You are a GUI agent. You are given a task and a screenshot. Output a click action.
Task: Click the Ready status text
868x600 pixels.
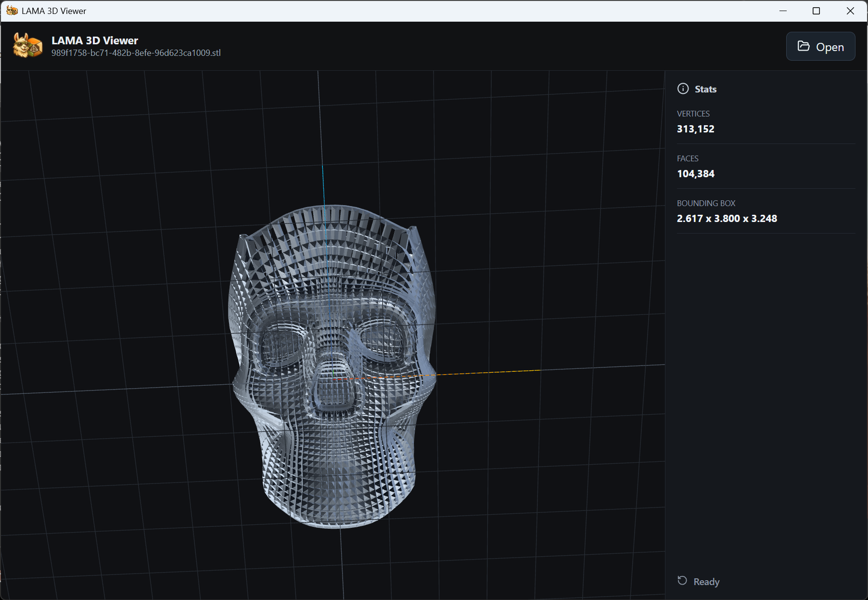(706, 582)
